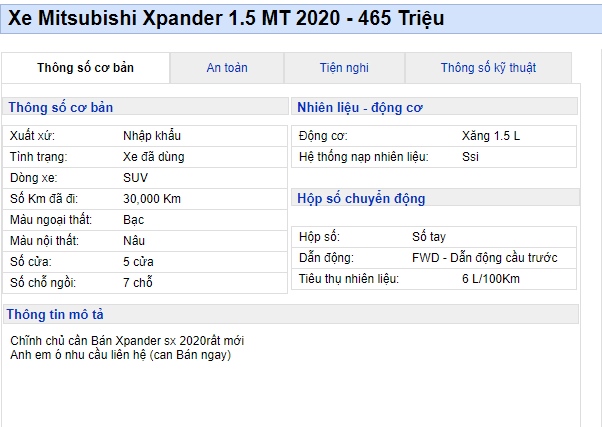Switch to the "An toàn" tab
The width and height of the screenshot is (602, 427).
[227, 68]
